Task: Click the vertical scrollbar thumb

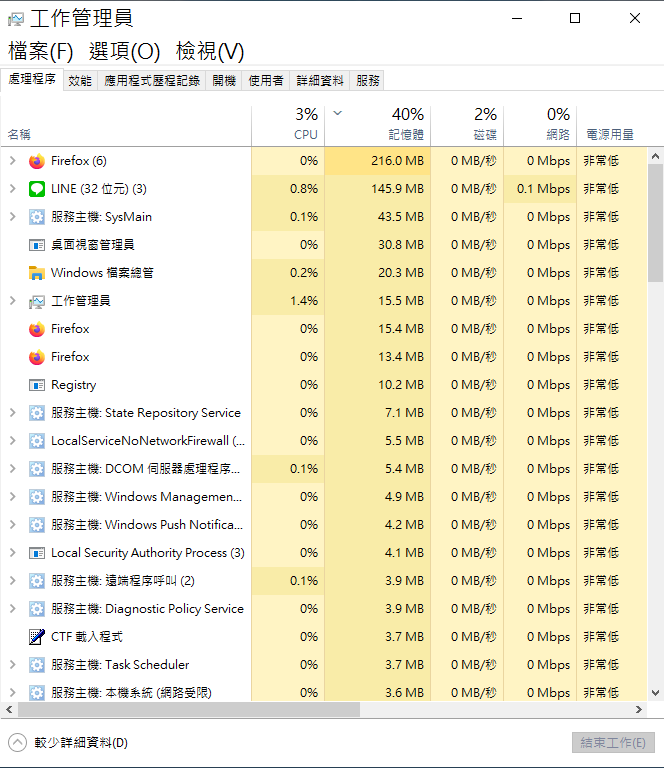Action: pos(655,223)
